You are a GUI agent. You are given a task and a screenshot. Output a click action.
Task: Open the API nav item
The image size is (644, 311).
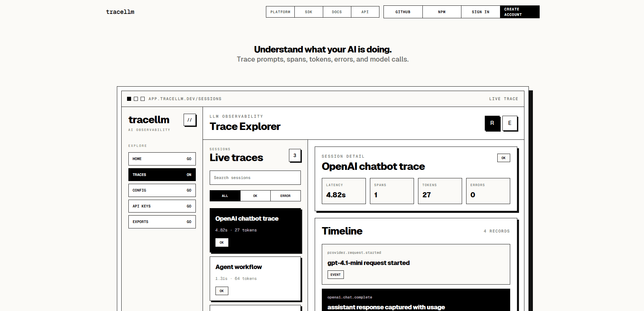coord(365,12)
